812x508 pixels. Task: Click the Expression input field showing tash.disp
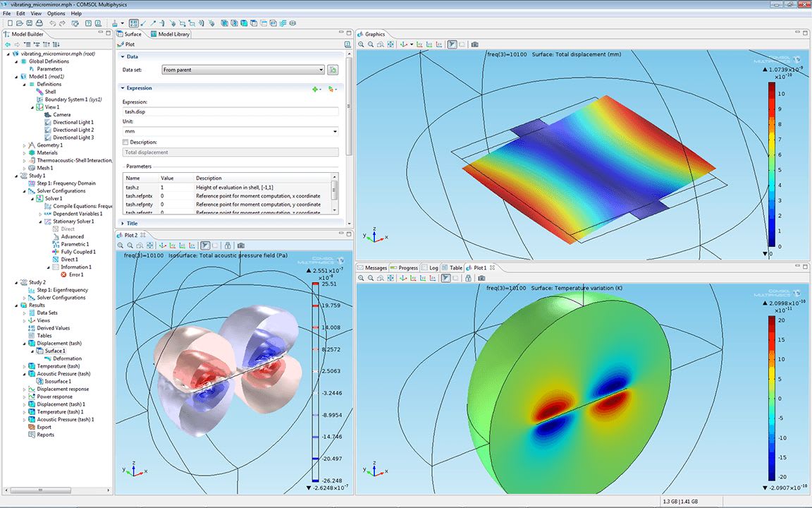pos(230,111)
